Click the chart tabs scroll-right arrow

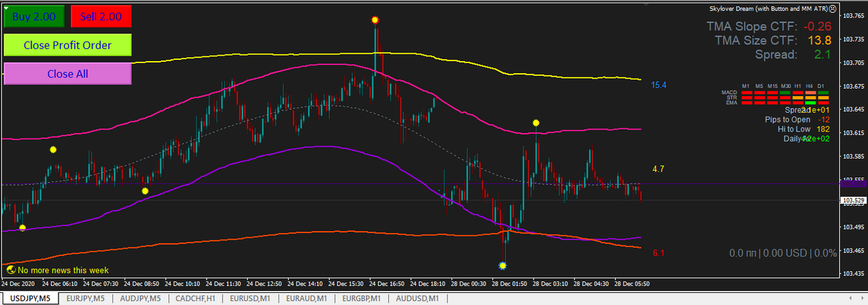(862, 298)
